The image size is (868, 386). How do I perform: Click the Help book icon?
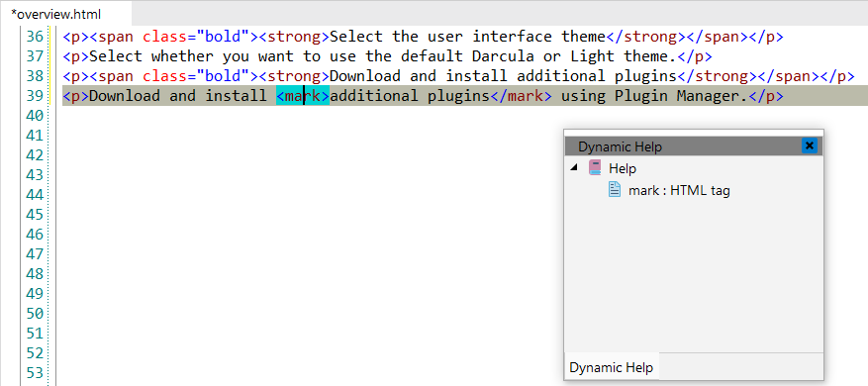tap(595, 167)
